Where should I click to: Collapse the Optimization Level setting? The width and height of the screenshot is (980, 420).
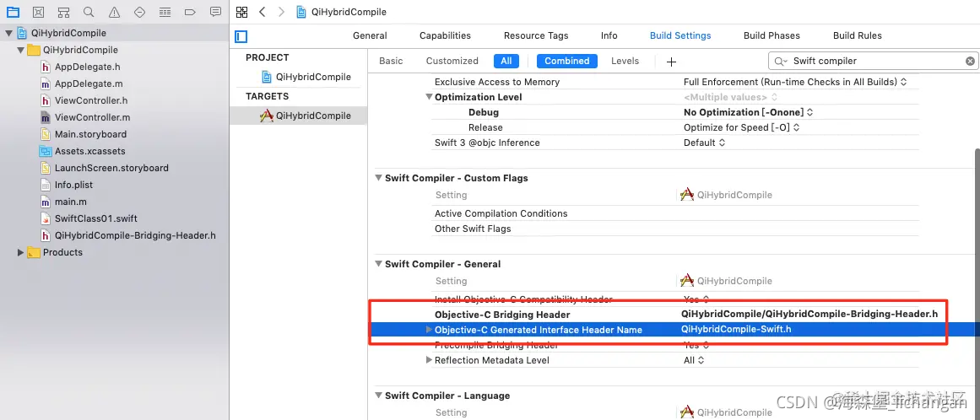[429, 97]
